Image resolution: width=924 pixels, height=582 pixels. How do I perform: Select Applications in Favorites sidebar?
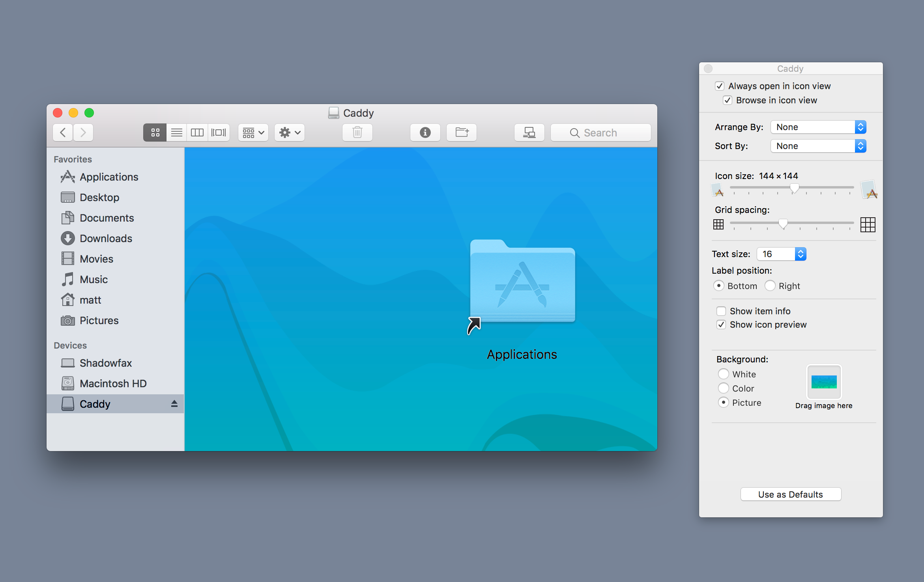pos(108,176)
